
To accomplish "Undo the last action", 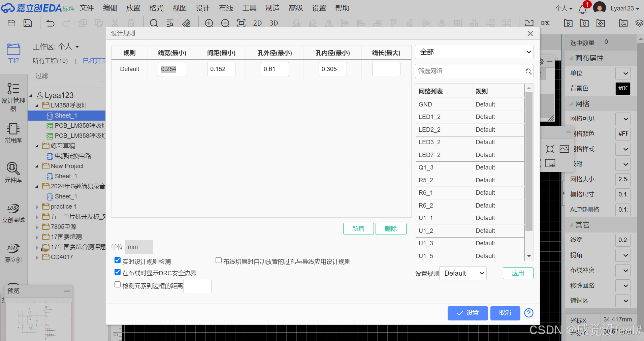I will point(50,23).
